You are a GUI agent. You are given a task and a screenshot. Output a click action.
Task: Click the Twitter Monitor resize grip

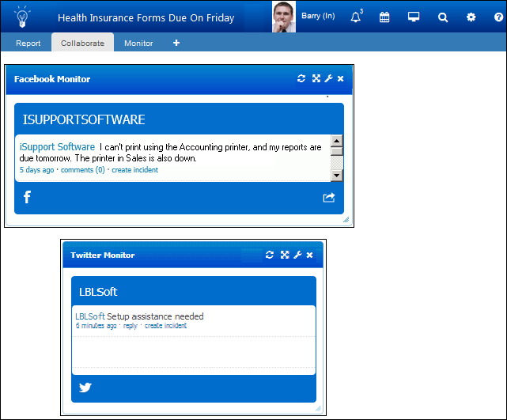[318, 408]
